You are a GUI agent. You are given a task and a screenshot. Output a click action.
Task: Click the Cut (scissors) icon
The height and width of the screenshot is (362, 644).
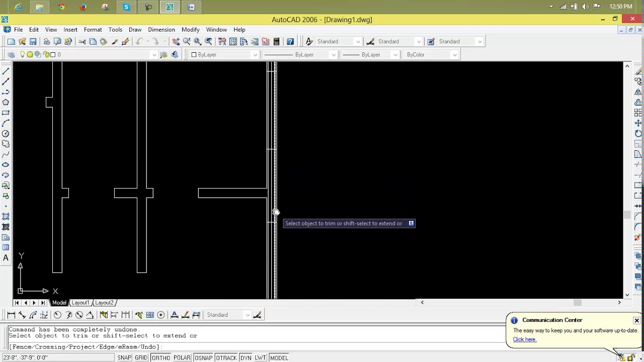82,42
